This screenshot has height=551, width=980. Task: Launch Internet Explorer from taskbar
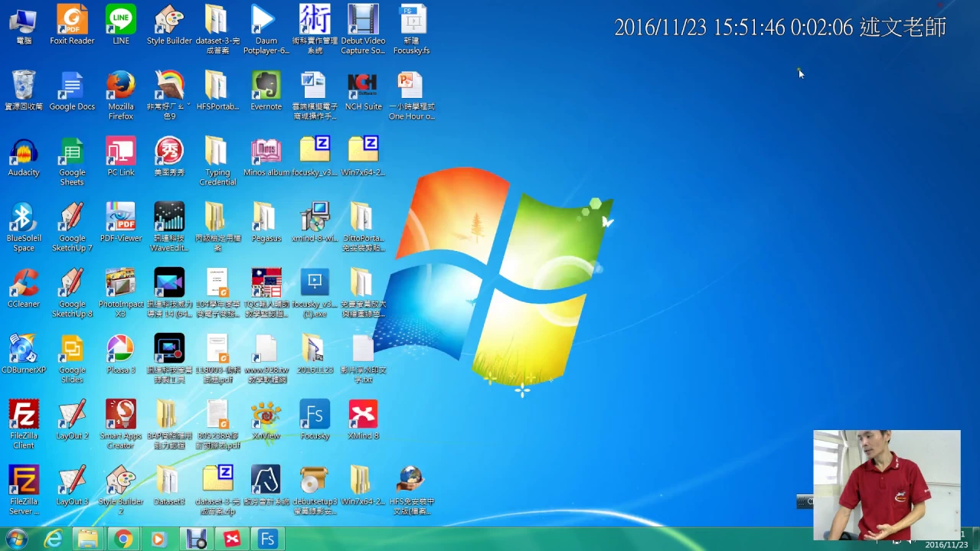(53, 539)
